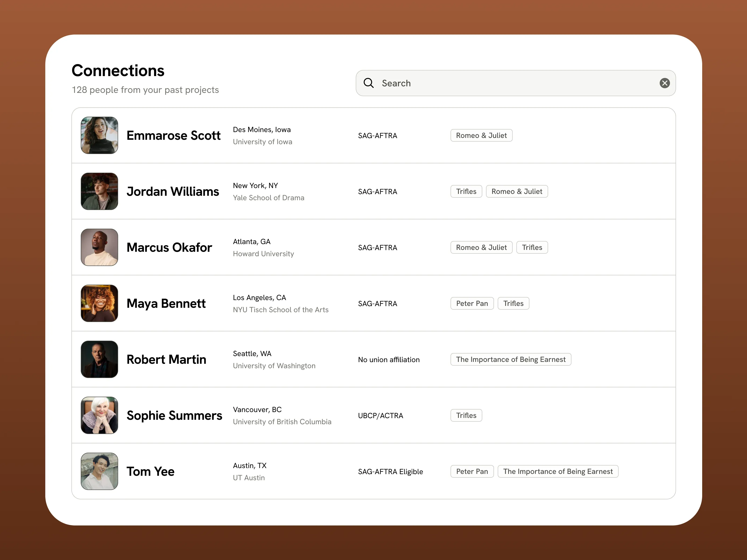Click 'Howard University' text
Image resolution: width=747 pixels, height=560 pixels.
[x=263, y=254]
